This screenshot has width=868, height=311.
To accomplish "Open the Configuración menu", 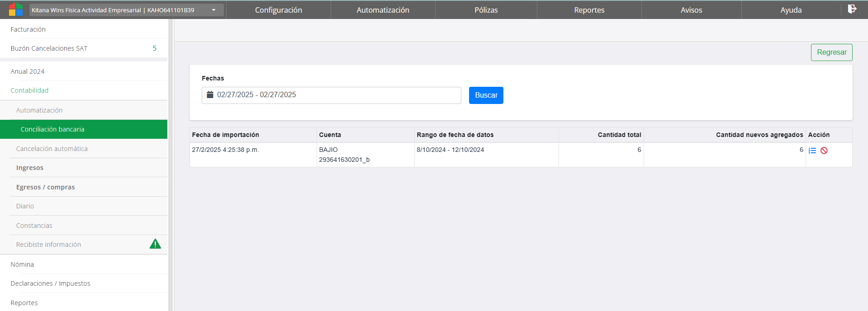I will [x=278, y=10].
